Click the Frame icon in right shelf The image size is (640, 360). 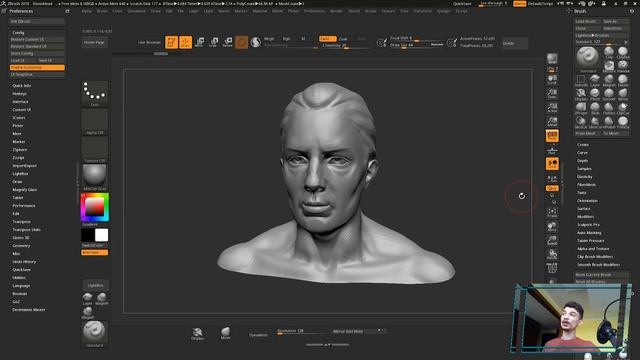click(552, 212)
